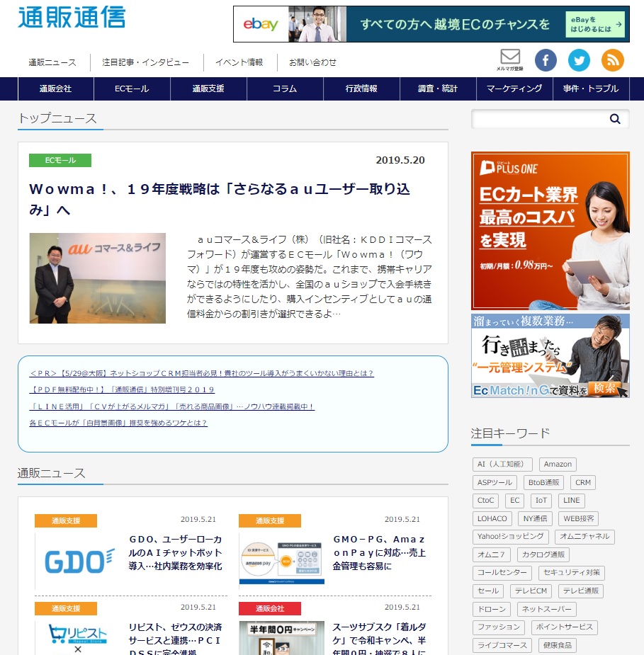Select the 行政情報 navigation tab
Image resolution: width=644 pixels, height=655 pixels.
click(x=361, y=89)
